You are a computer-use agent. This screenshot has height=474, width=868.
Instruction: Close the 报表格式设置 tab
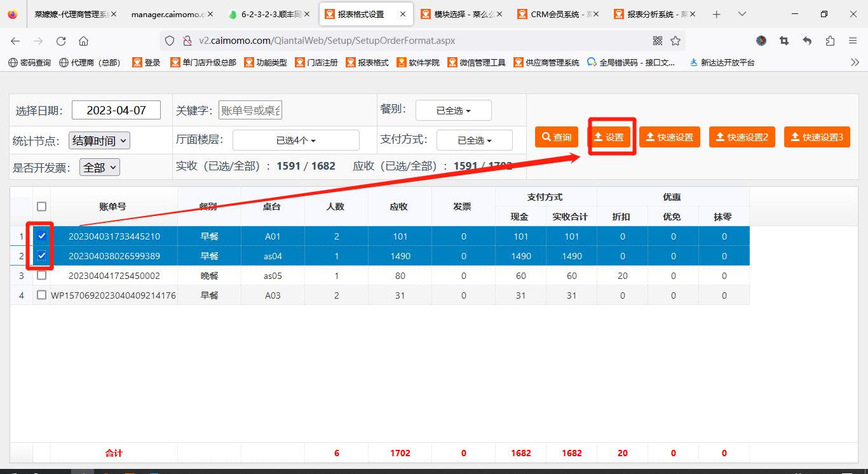pyautogui.click(x=403, y=14)
